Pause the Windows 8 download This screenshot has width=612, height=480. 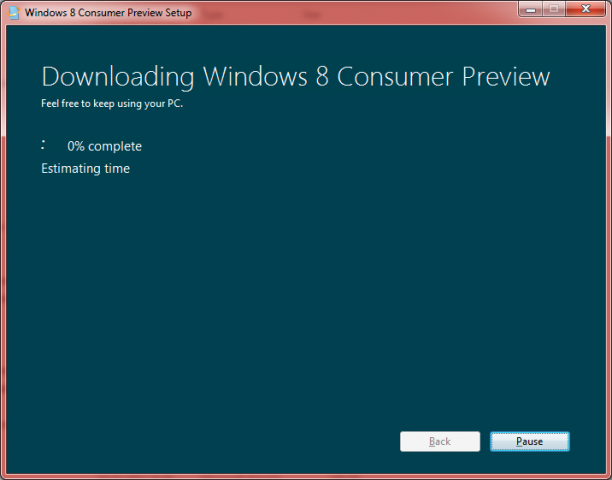point(530,441)
